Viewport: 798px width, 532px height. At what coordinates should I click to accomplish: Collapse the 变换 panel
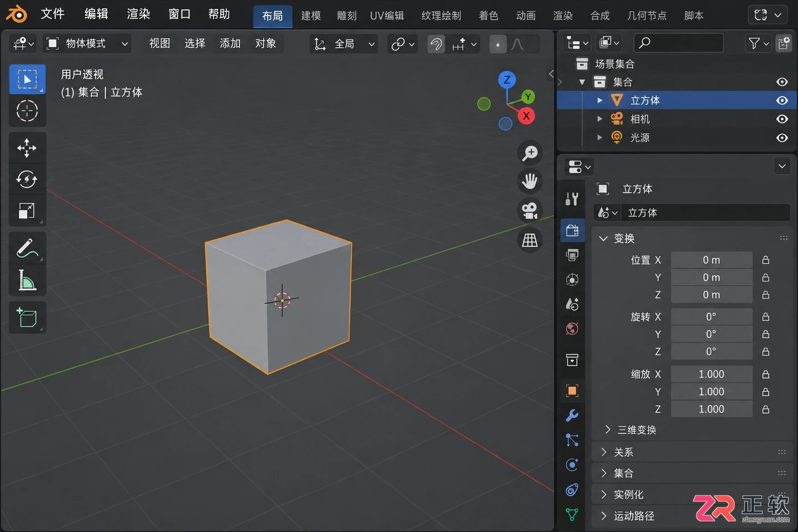693,238
